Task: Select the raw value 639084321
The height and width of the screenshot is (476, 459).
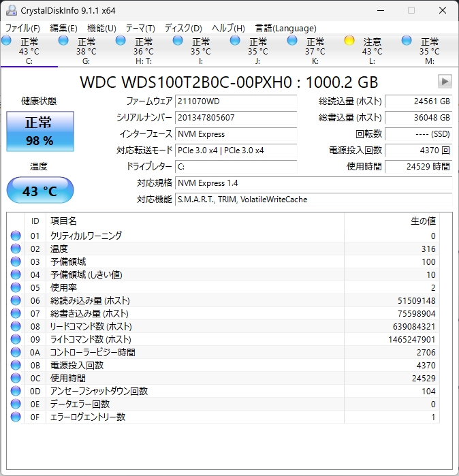Action: pos(414,327)
